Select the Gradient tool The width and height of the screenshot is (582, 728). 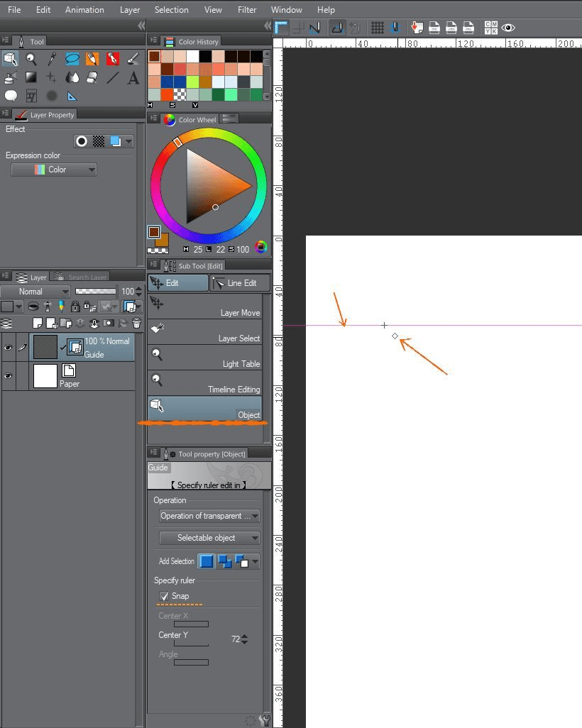31,77
